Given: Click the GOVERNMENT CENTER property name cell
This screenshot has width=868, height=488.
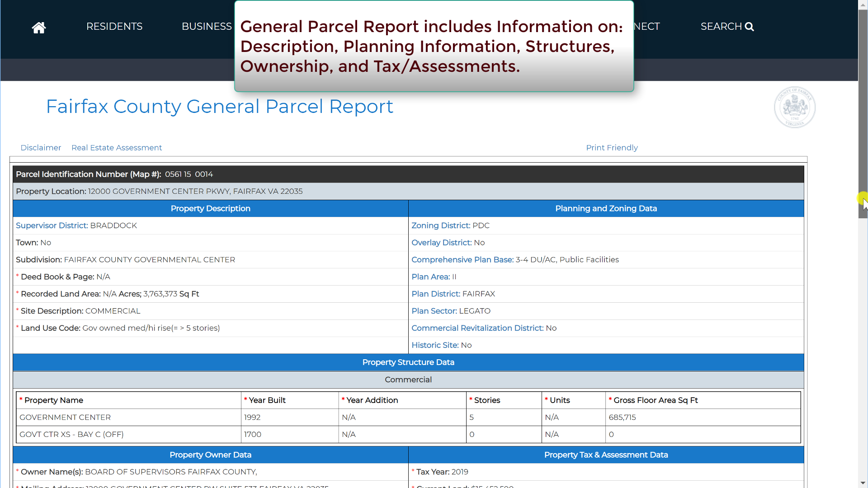Looking at the screenshot, I should pyautogui.click(x=129, y=418).
